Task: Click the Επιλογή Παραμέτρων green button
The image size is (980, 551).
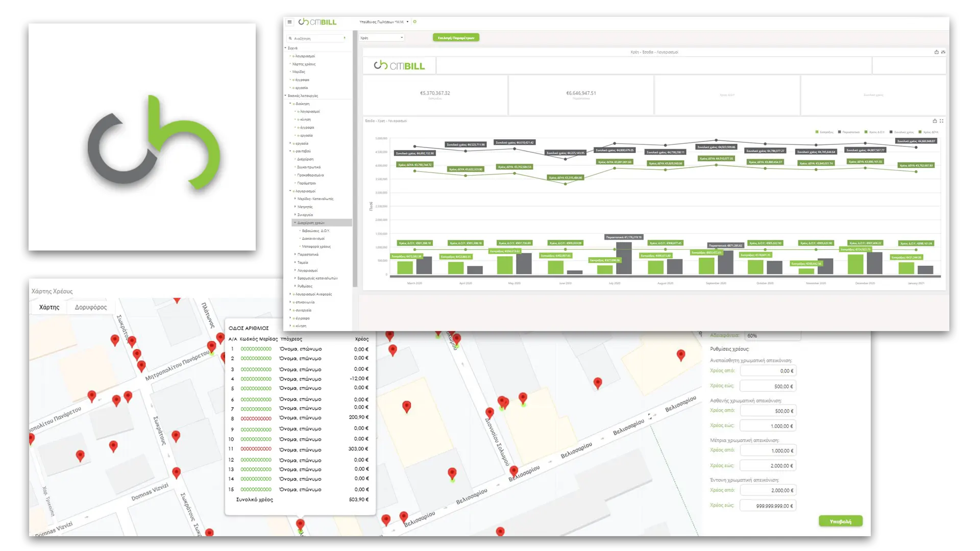Action: click(x=456, y=38)
